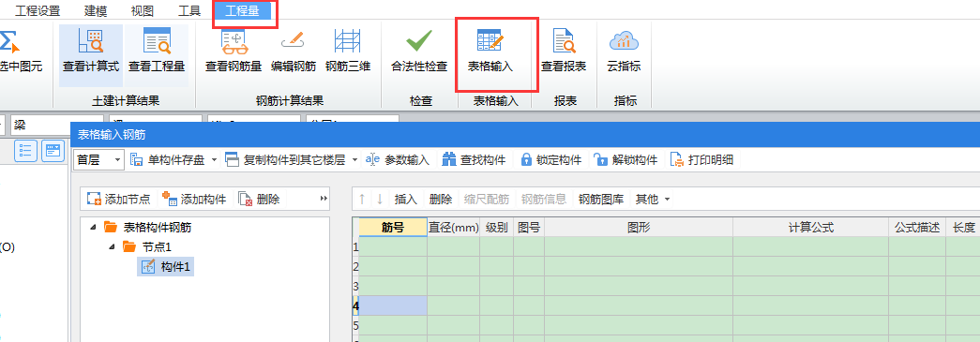Click the 级别 column header
Viewport: 980px width, 342px height.
pyautogui.click(x=496, y=228)
